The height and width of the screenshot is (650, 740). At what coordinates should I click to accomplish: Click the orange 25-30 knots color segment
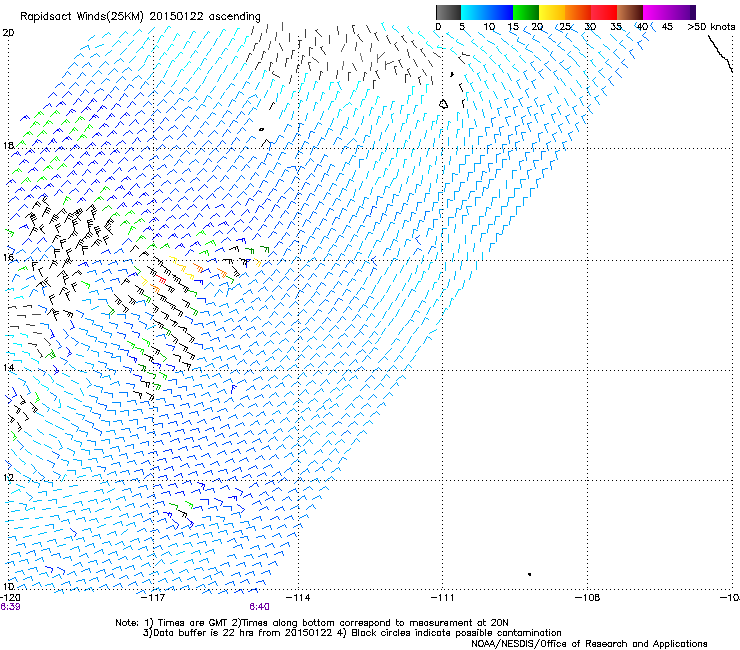(578, 12)
